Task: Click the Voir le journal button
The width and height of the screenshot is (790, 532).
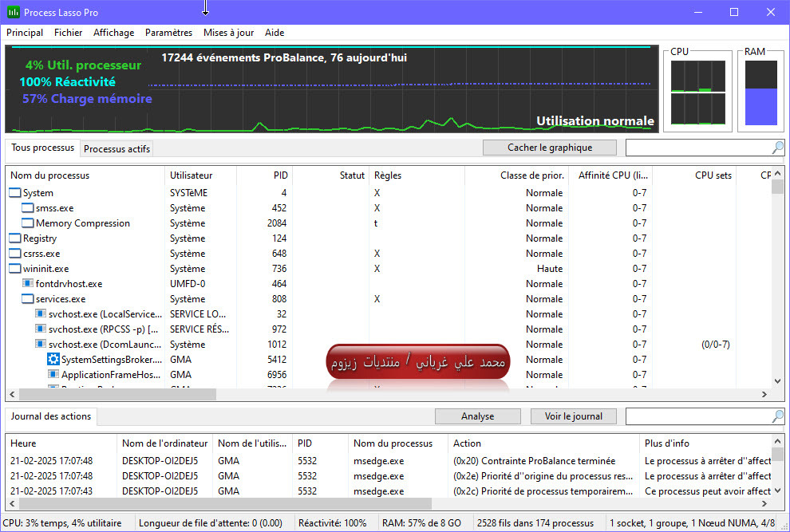Action: click(x=574, y=416)
